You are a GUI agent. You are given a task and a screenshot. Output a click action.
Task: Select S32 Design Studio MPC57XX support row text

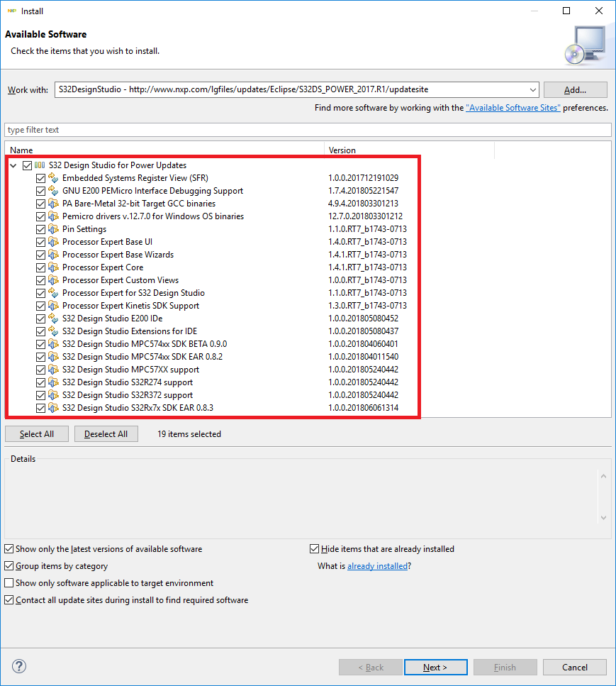click(130, 370)
